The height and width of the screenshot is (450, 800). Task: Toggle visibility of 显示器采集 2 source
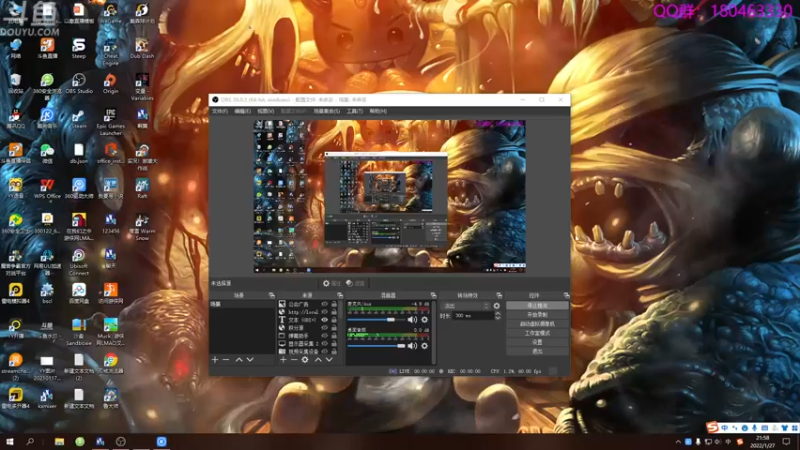click(x=324, y=343)
